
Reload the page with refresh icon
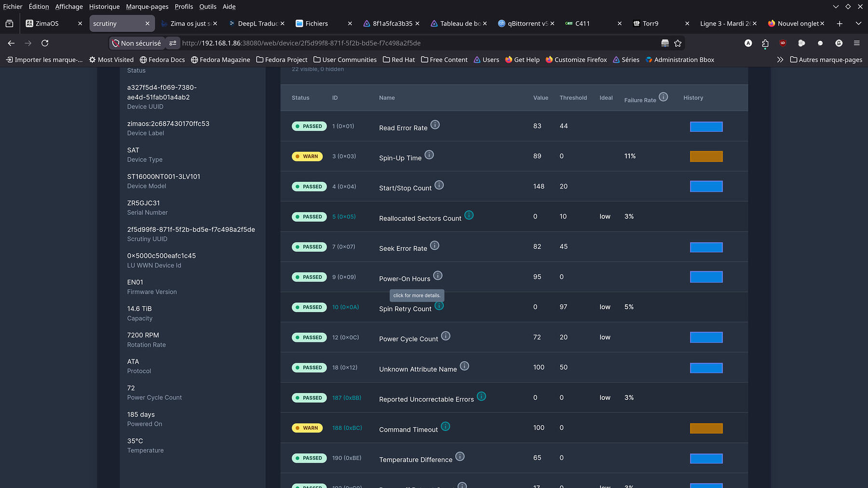pos(45,43)
